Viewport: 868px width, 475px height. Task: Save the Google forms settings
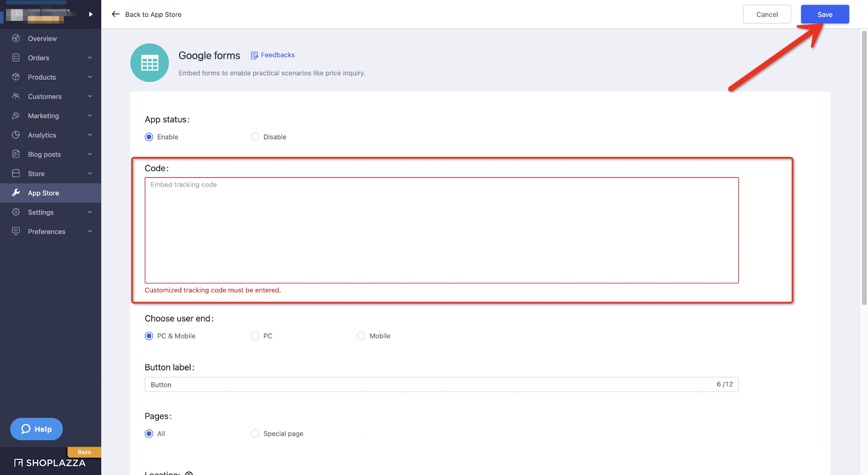click(825, 14)
